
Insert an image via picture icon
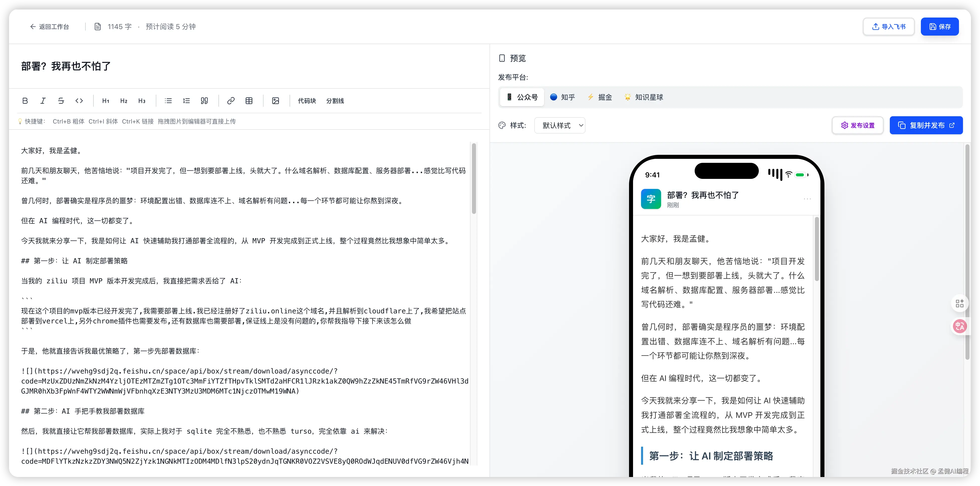[x=276, y=101]
